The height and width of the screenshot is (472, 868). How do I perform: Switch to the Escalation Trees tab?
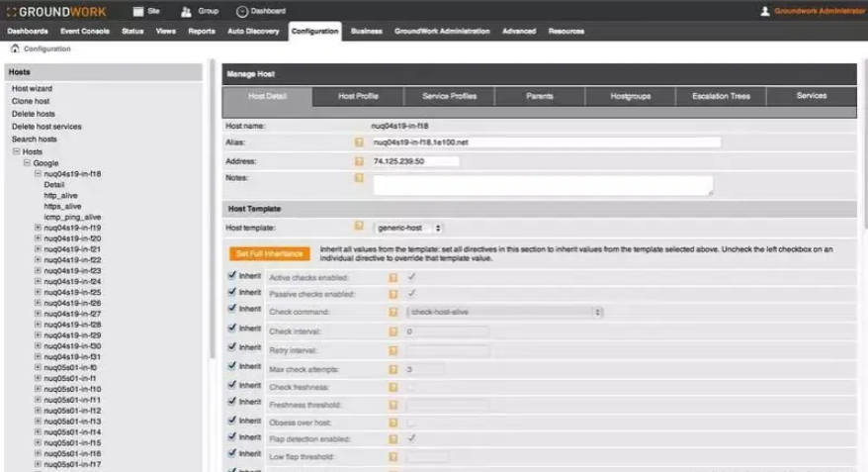click(722, 96)
